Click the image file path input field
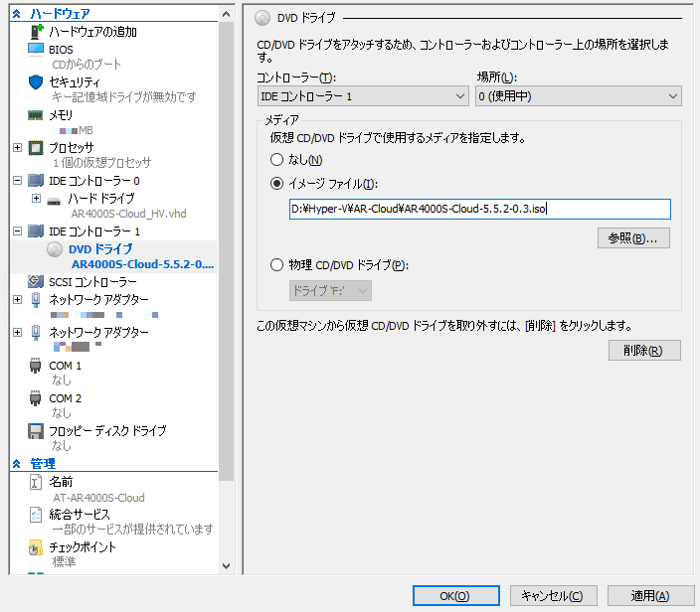Image resolution: width=700 pixels, height=612 pixels. click(x=480, y=209)
